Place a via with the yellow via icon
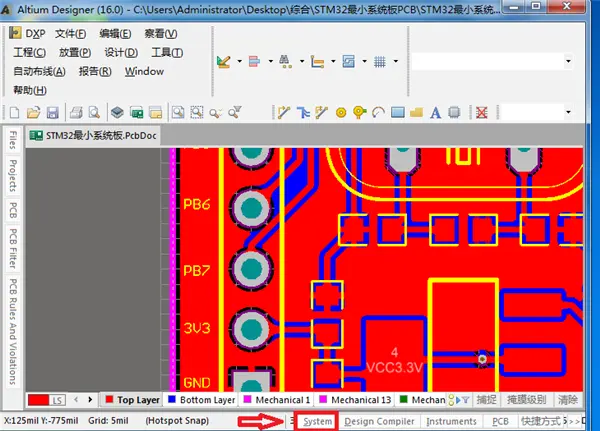Screen dimensions: 600x431 click(x=359, y=113)
